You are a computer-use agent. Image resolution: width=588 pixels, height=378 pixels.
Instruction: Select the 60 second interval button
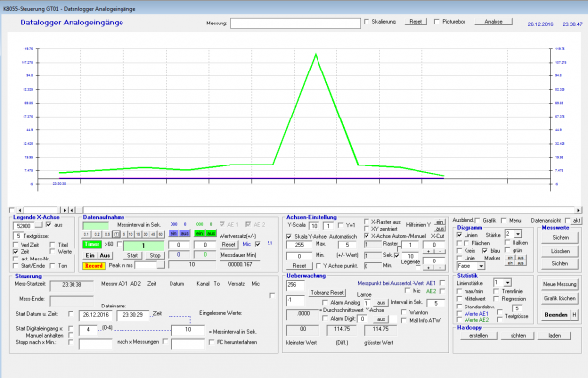click(160, 234)
